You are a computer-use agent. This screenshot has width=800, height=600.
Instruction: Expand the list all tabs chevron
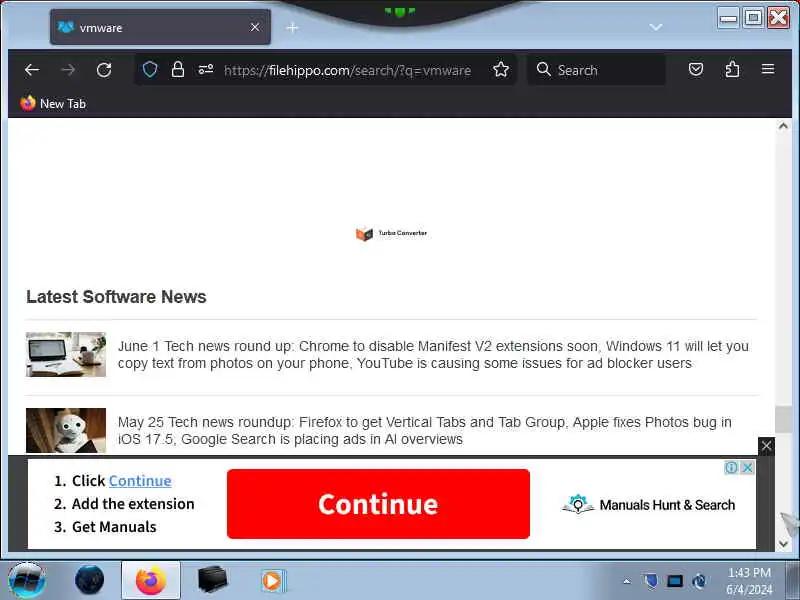pos(656,27)
